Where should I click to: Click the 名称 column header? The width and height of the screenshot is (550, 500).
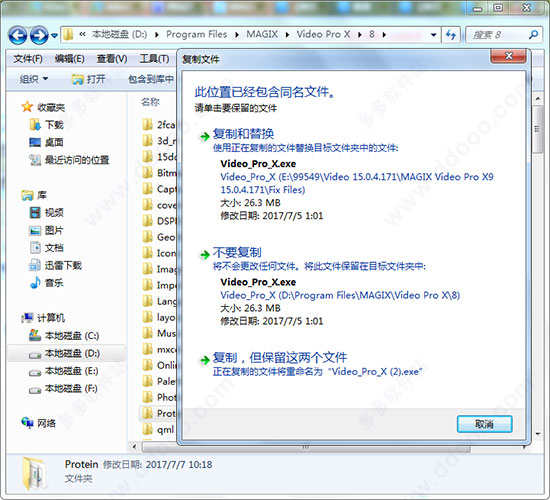point(150,102)
